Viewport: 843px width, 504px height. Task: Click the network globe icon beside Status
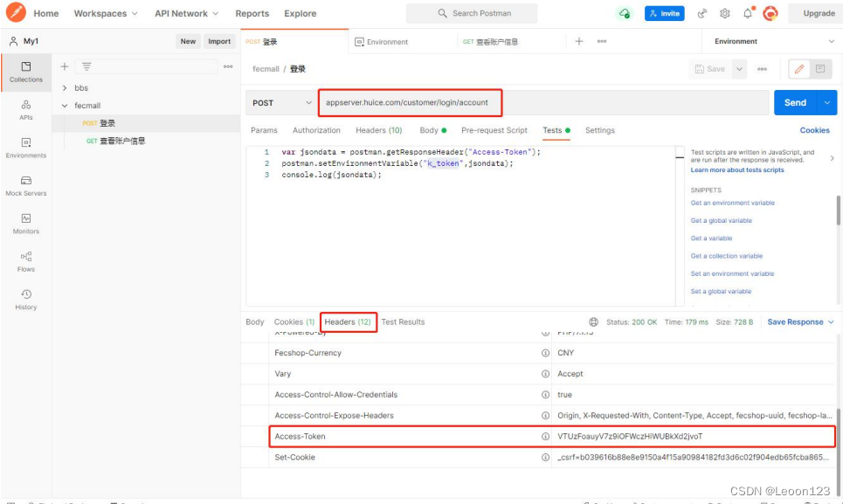coord(593,321)
